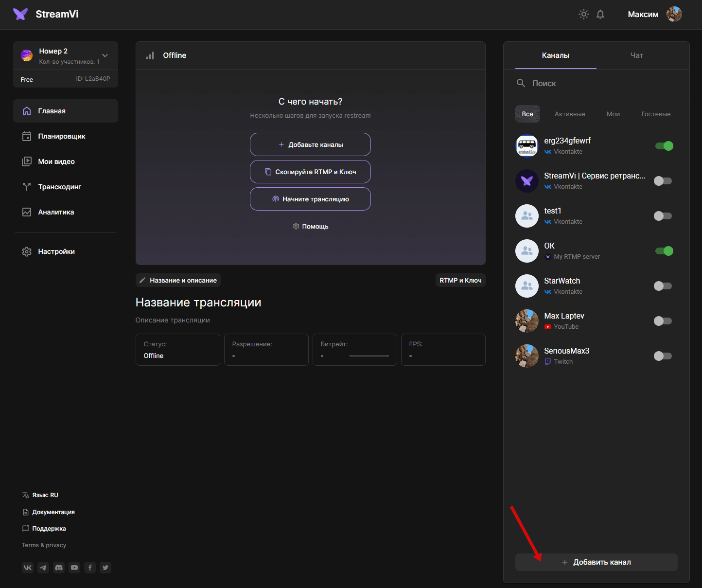
Task: Click the erg234gfewrf bus avatar
Action: (527, 146)
